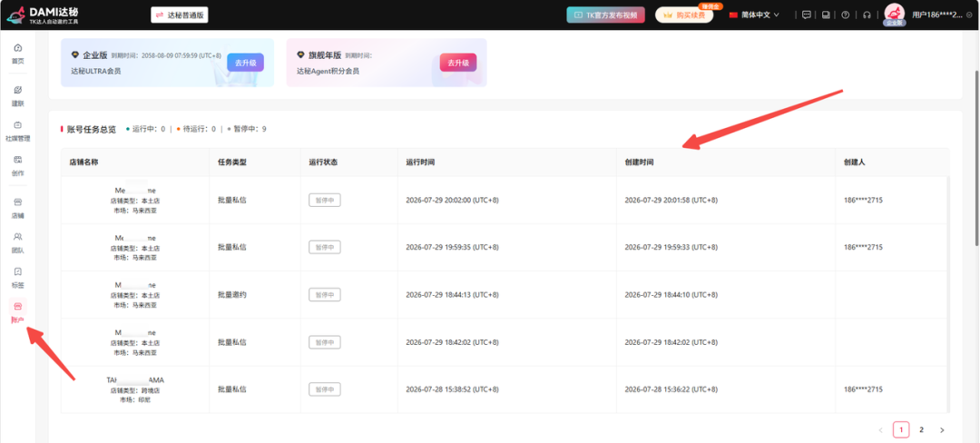Click the 暂停中 status in the 18:42:02 row
This screenshot has width=980, height=443.
(324, 342)
